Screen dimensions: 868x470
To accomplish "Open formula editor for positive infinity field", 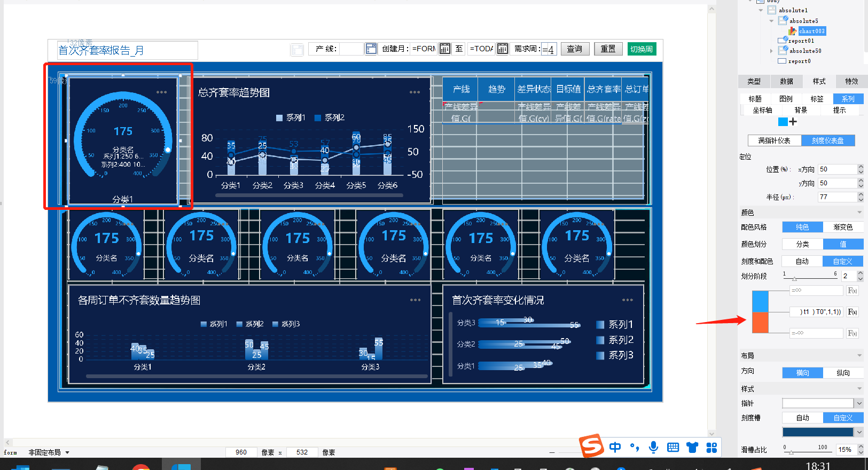I will [x=853, y=291].
